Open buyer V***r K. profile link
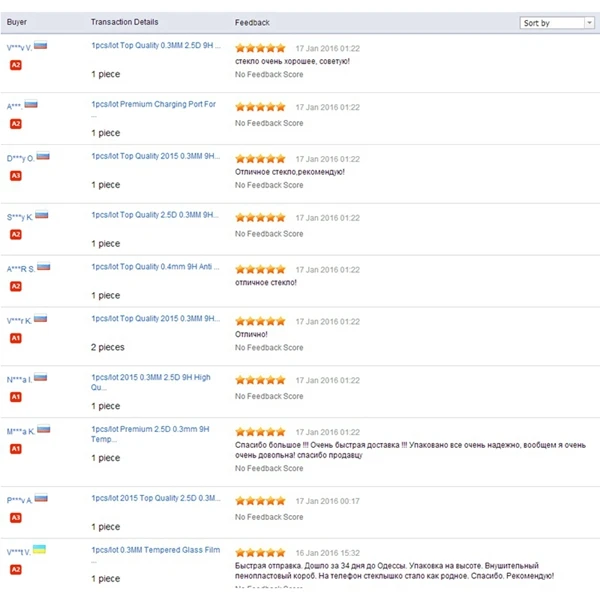600x600 pixels. click(19, 320)
